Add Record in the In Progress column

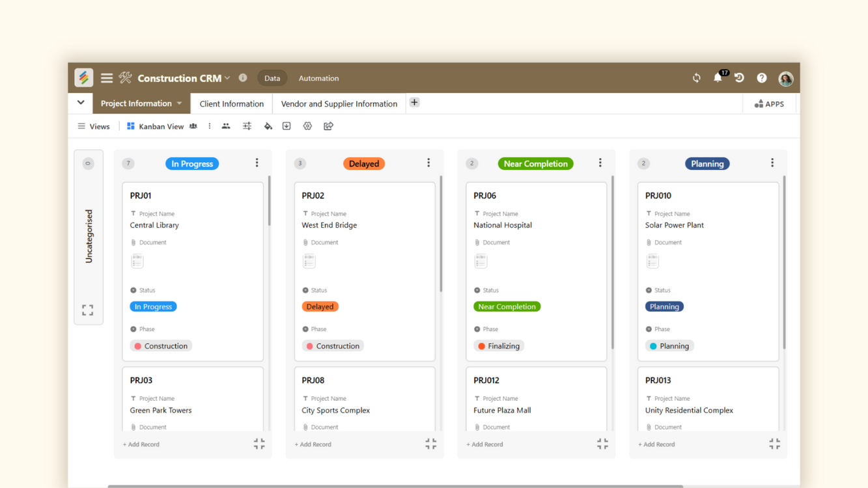(x=141, y=444)
